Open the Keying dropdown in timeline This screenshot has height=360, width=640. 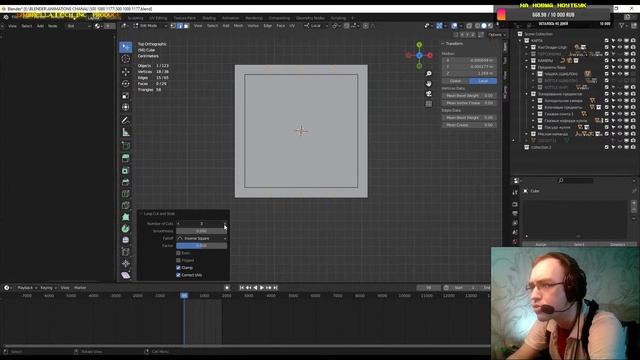(x=48, y=288)
